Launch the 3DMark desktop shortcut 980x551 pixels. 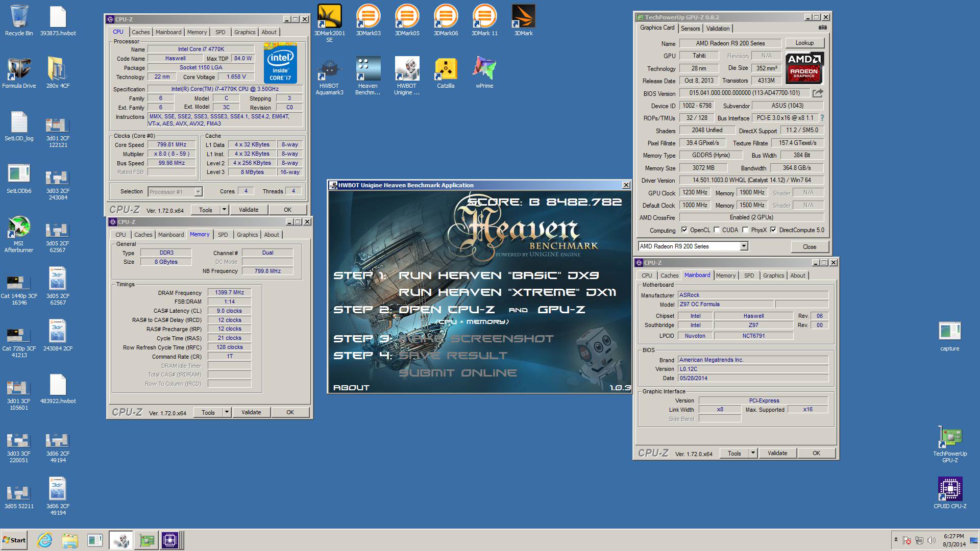pos(523,20)
